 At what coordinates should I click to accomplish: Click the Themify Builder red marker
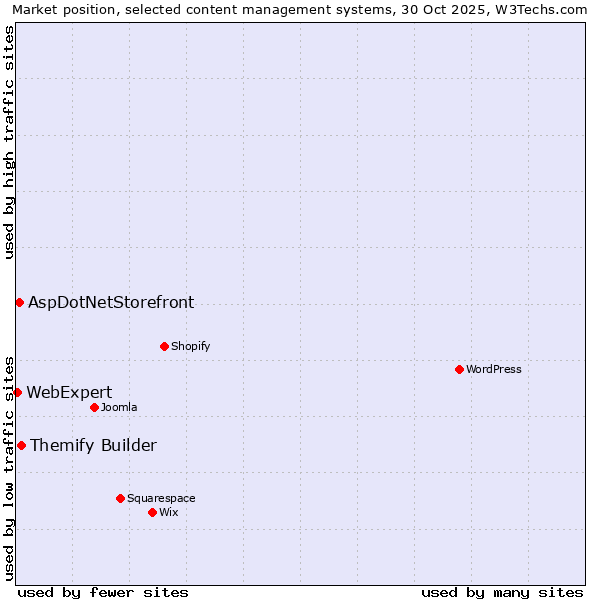(x=21, y=445)
